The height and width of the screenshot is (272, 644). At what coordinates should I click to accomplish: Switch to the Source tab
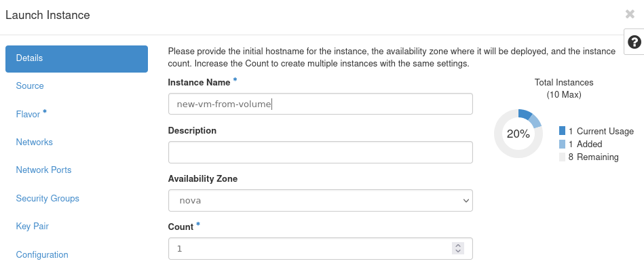pos(30,86)
